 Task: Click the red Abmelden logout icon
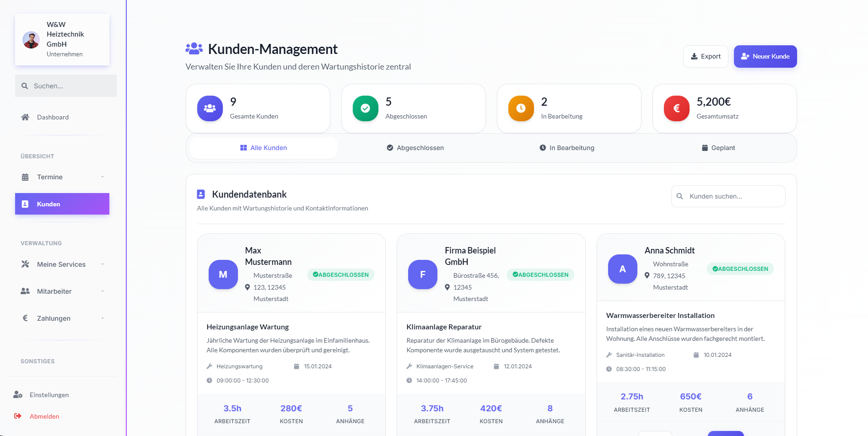point(17,416)
